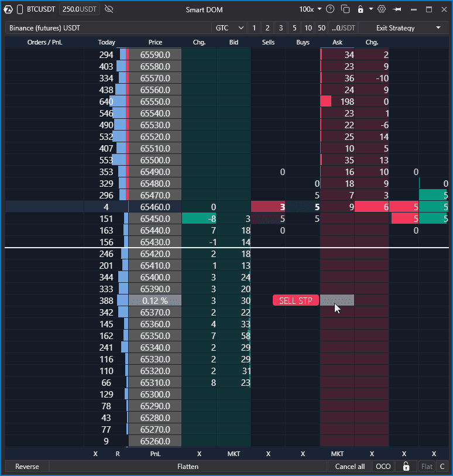Expand the 100x leverage dropdown
The image size is (453, 476).
pyautogui.click(x=310, y=9)
